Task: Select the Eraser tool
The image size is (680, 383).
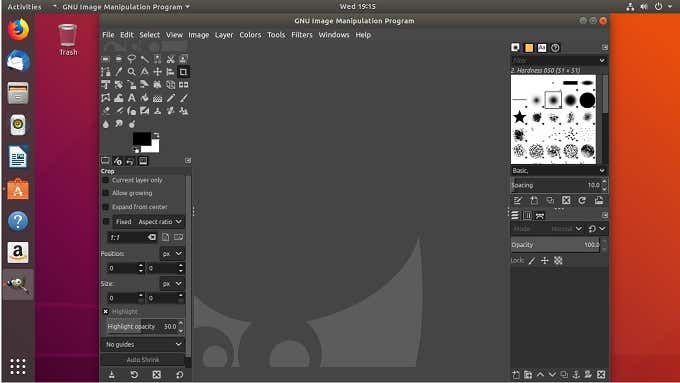Action: click(x=105, y=111)
